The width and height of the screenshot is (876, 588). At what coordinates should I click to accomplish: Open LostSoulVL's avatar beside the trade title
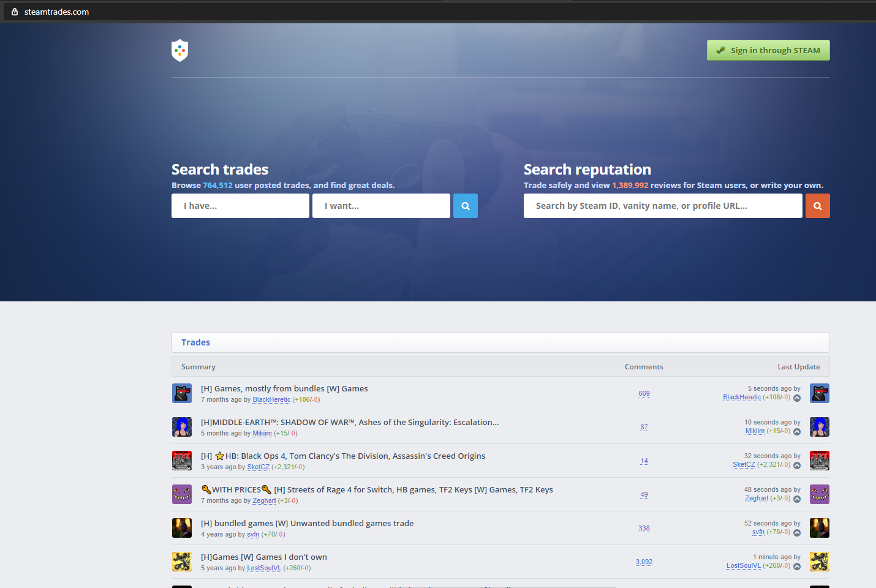click(x=182, y=562)
